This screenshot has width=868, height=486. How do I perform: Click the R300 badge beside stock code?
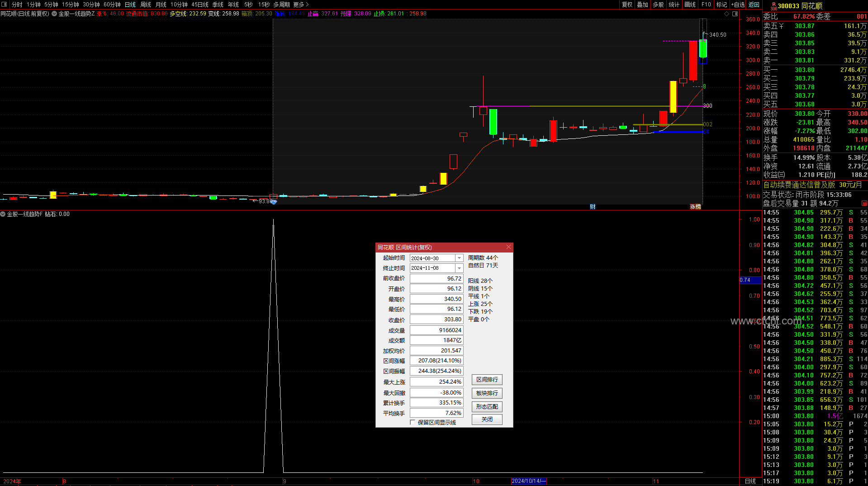(773, 6)
